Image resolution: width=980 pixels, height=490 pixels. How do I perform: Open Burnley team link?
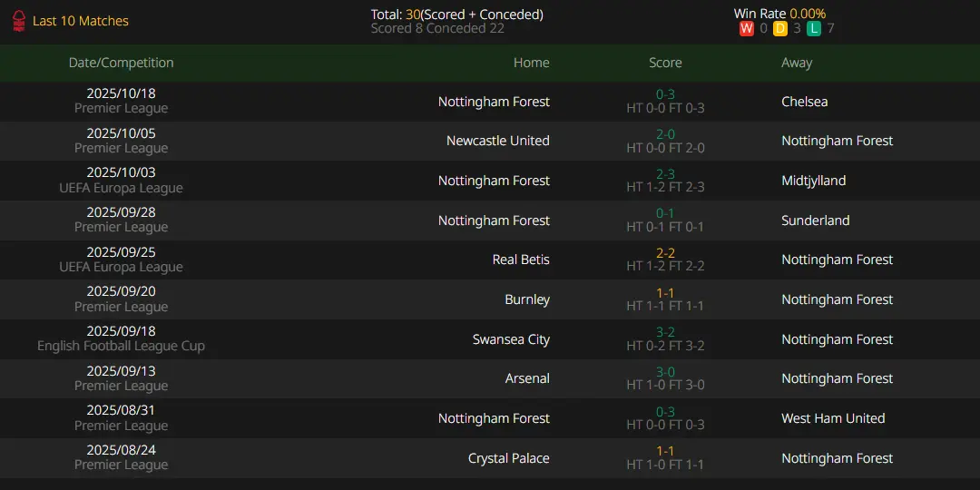(527, 299)
